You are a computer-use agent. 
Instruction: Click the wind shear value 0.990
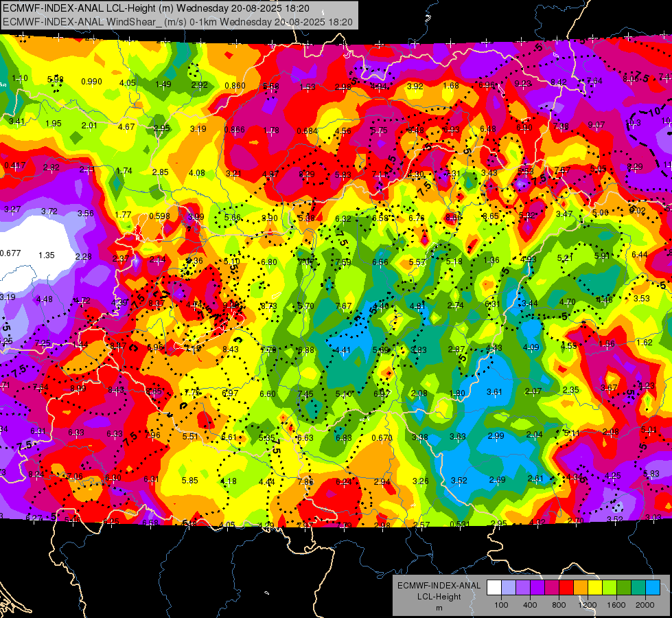tap(91, 82)
